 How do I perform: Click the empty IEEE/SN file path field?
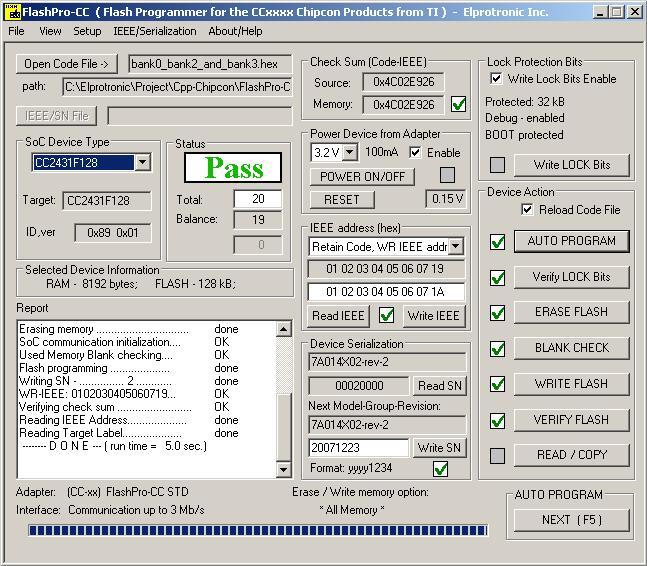point(200,116)
